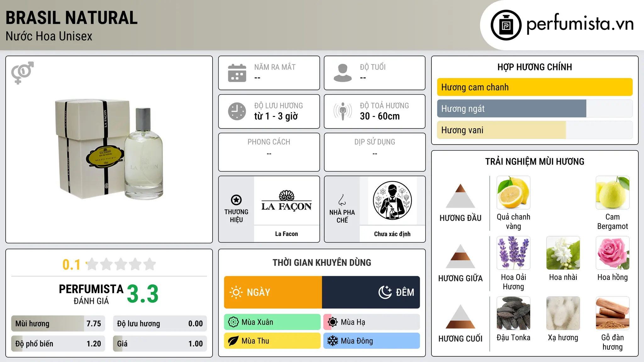The image size is (644, 362).
Task: Click the "từ 1 - 3 giờ" longevity value
Action: pyautogui.click(x=276, y=116)
